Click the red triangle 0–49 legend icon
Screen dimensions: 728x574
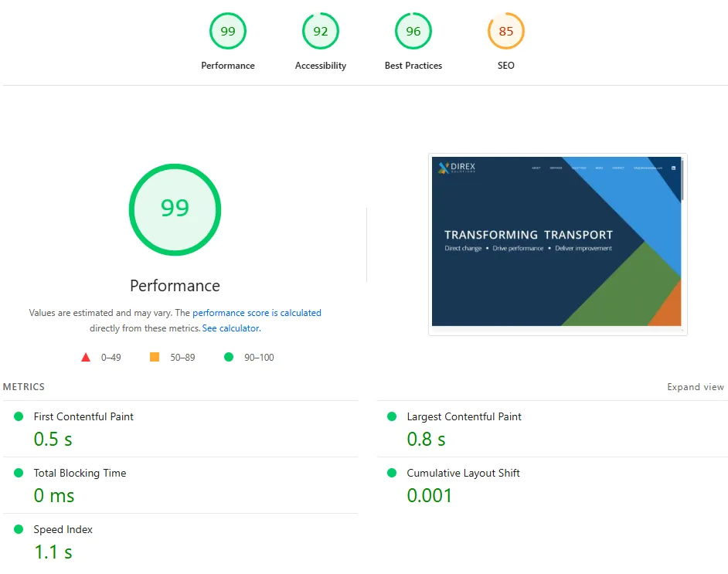pyautogui.click(x=86, y=357)
